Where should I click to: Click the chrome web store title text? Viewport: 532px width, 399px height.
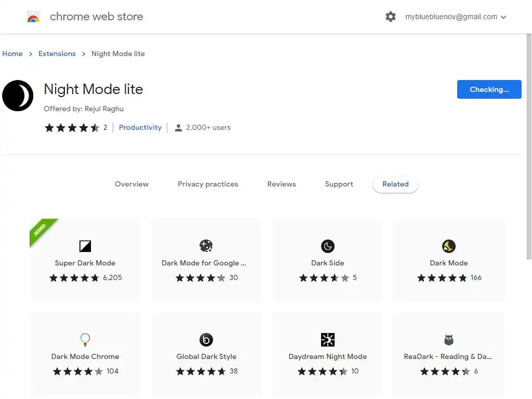click(x=96, y=17)
